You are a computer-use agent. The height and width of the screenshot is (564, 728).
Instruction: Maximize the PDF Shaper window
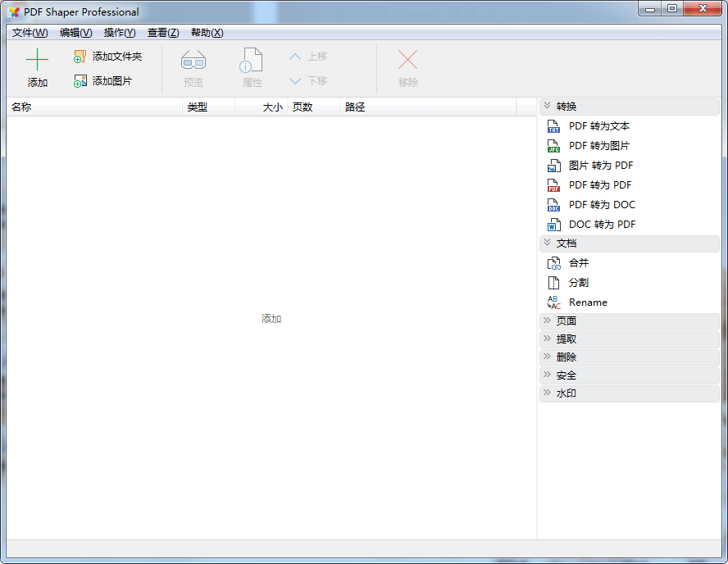coord(672,9)
